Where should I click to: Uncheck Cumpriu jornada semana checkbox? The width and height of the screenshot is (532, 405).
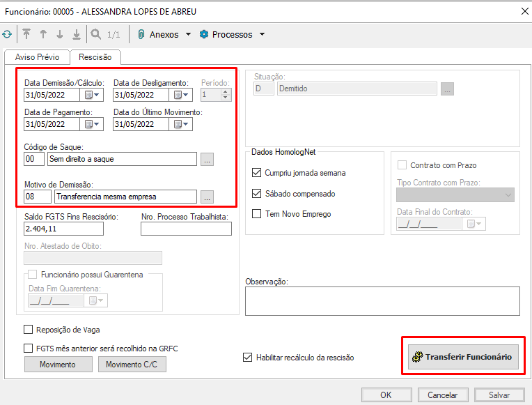point(256,173)
